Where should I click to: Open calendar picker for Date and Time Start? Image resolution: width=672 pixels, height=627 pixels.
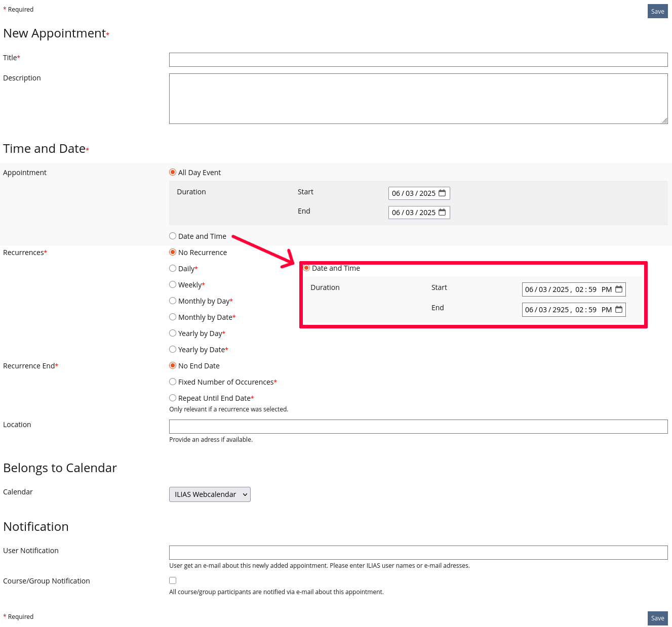618,289
